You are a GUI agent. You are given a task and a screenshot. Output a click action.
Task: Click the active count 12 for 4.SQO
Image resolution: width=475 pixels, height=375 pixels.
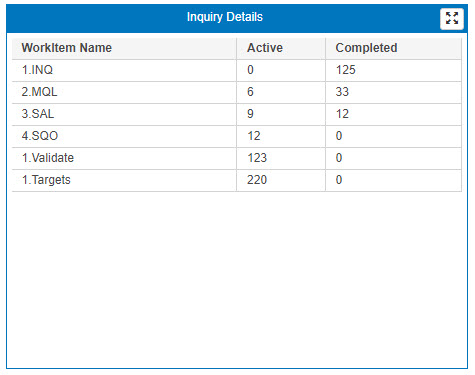[x=254, y=136]
